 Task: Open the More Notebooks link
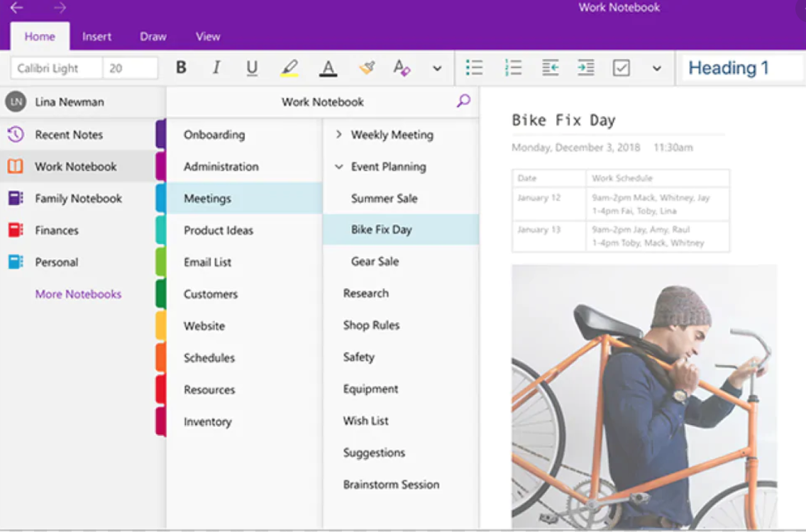78,294
